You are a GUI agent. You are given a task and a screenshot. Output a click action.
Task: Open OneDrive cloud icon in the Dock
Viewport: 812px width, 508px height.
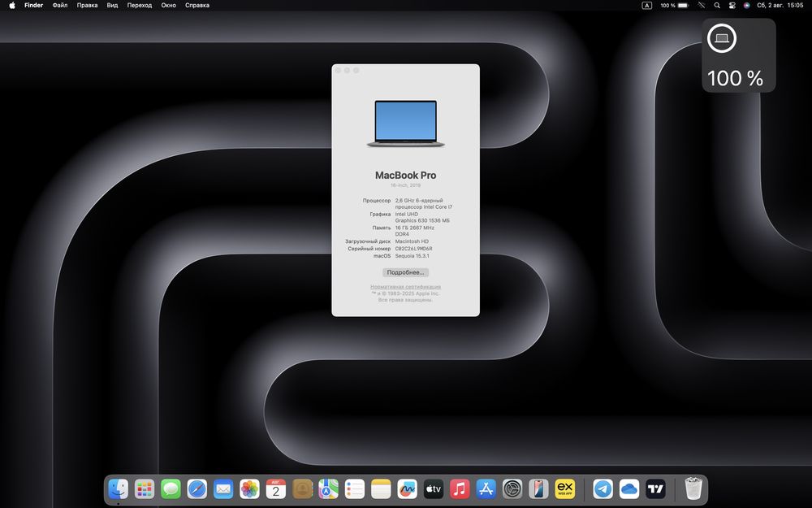(x=629, y=488)
